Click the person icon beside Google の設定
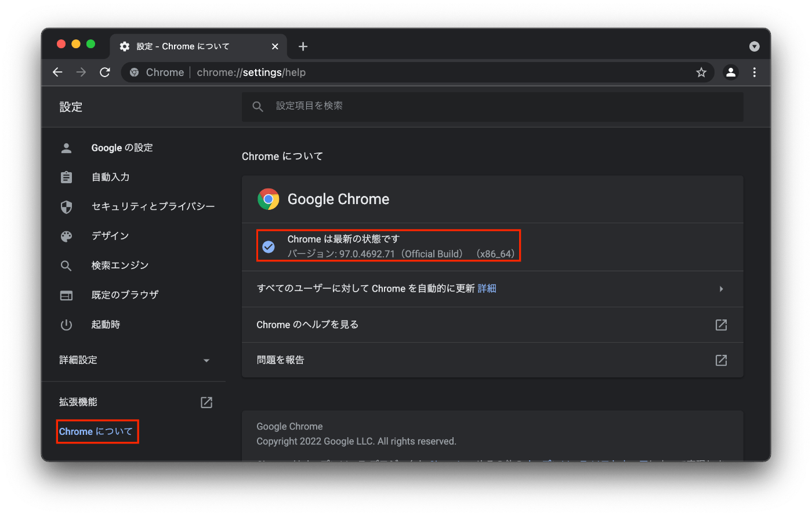 67,148
